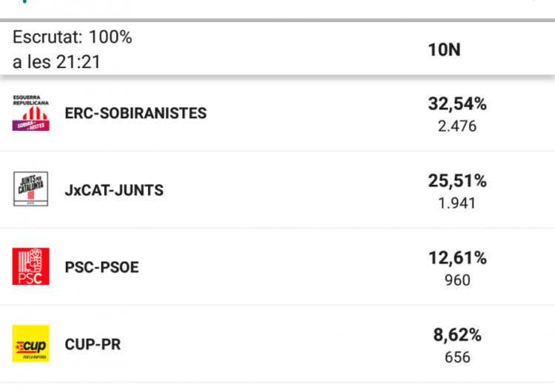Click ERC's 32,54% vote percentage

click(x=457, y=104)
